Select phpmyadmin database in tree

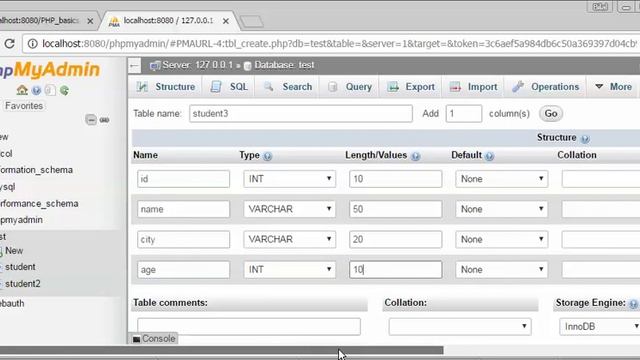[21, 220]
